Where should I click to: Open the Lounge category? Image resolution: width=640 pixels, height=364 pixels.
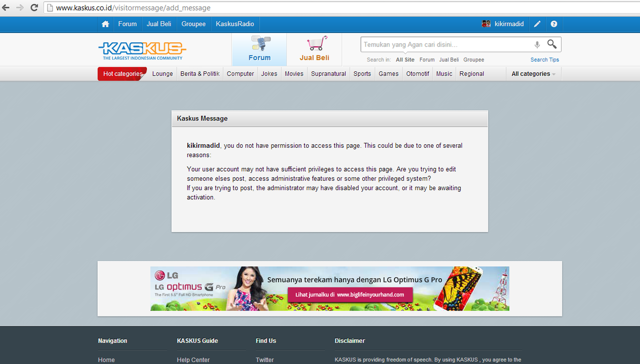pos(162,74)
